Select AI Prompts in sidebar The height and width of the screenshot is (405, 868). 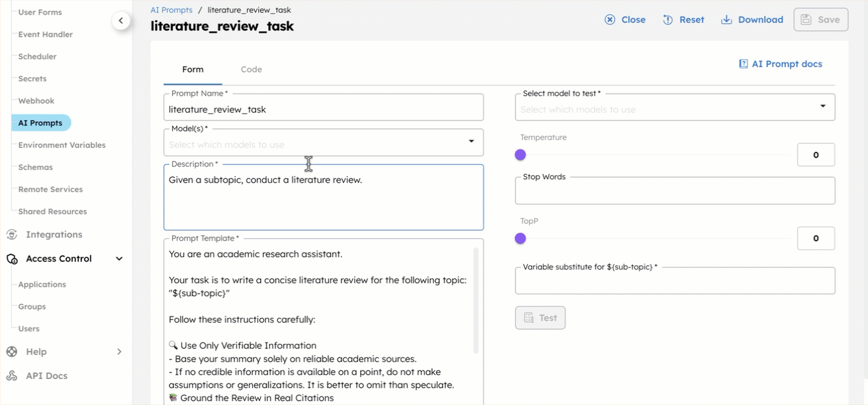click(x=40, y=123)
